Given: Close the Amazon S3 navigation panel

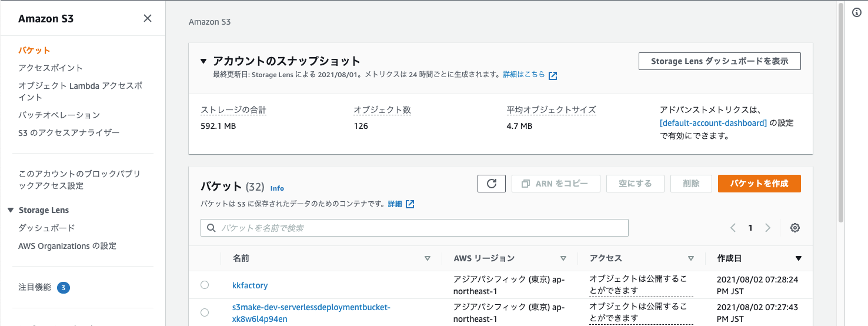Looking at the screenshot, I should (x=148, y=18).
